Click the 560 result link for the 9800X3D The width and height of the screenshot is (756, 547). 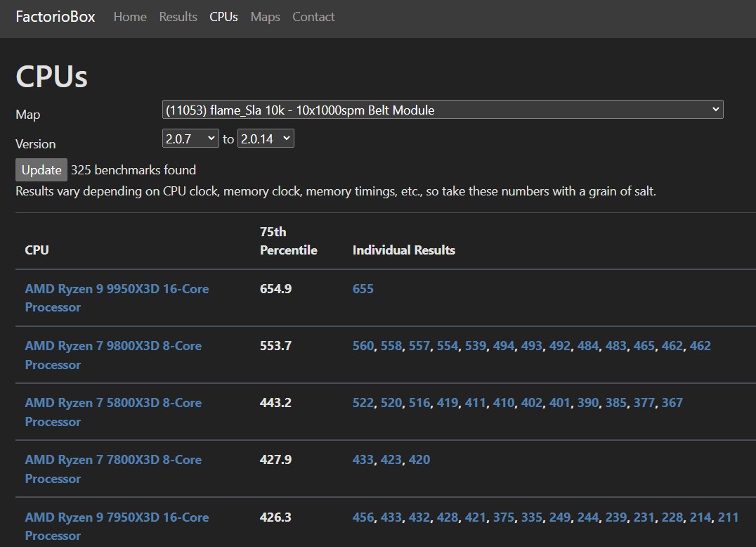tap(363, 346)
